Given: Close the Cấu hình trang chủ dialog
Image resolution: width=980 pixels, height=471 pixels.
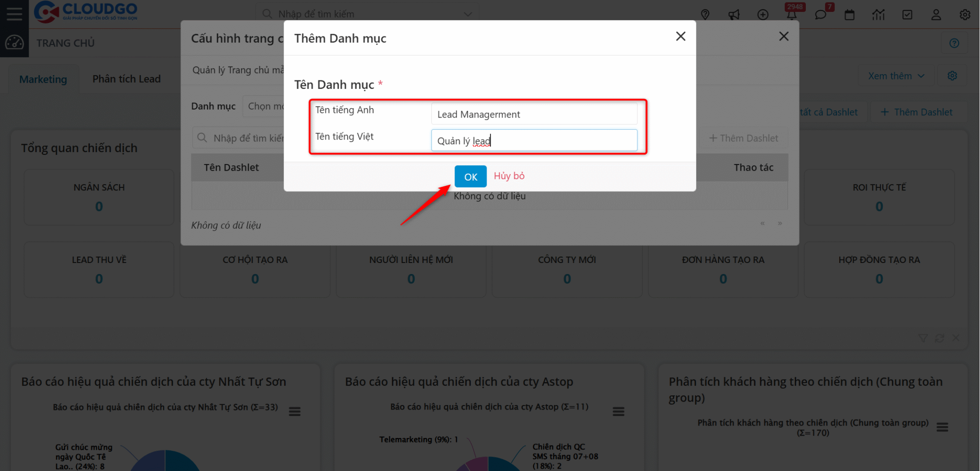Looking at the screenshot, I should 783,36.
